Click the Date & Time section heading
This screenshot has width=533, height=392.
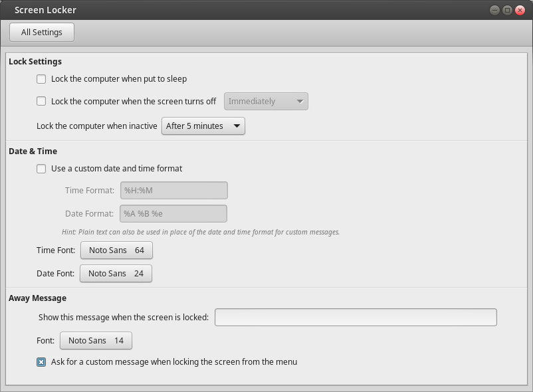click(x=33, y=151)
